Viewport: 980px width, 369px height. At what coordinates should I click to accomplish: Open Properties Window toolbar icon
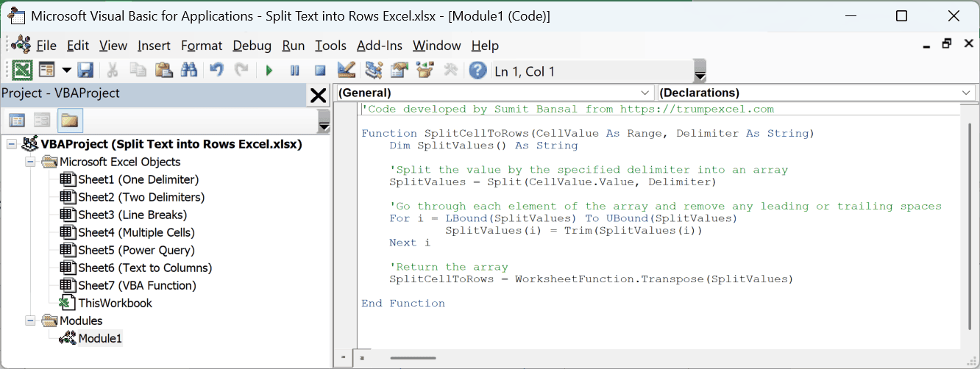pyautogui.click(x=400, y=71)
